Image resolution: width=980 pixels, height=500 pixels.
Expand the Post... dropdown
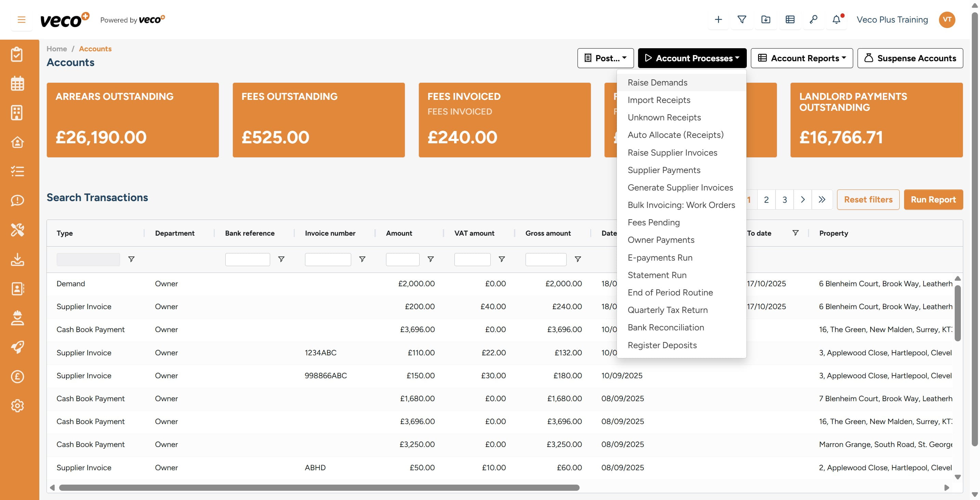tap(605, 58)
